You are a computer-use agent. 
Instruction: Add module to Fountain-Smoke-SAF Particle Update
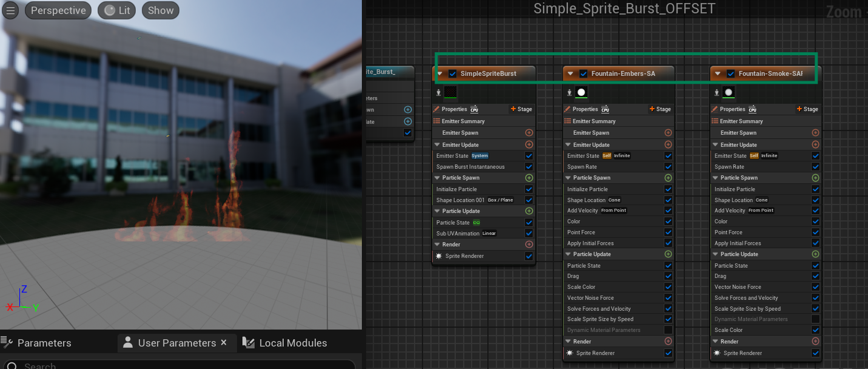click(815, 254)
